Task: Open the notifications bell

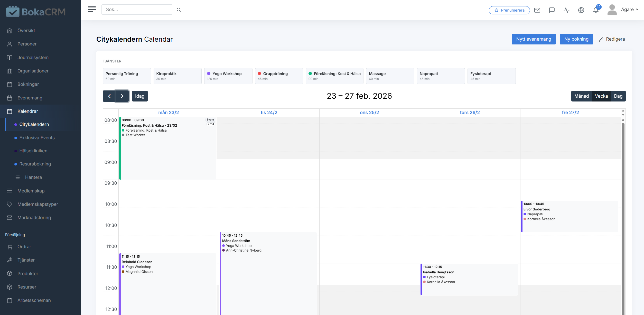Action: [596, 10]
